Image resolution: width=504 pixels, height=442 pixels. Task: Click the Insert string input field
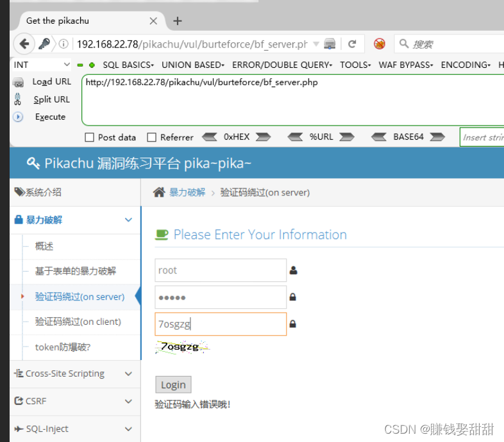coord(482,137)
